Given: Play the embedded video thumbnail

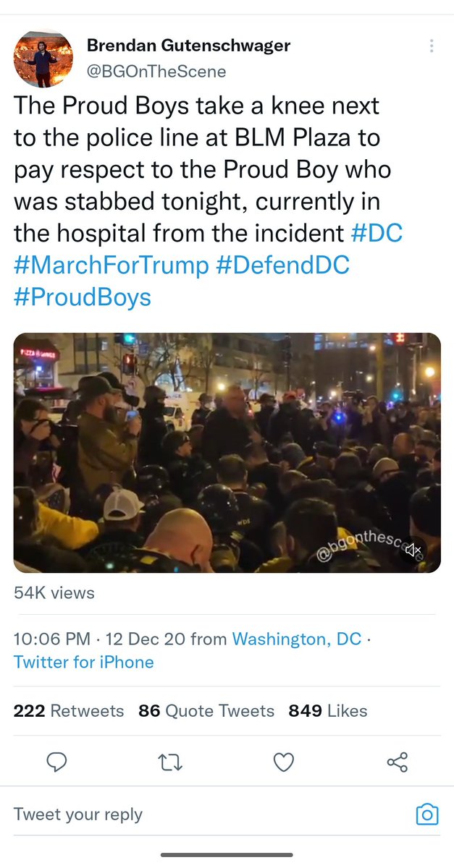Looking at the screenshot, I should 227,453.
